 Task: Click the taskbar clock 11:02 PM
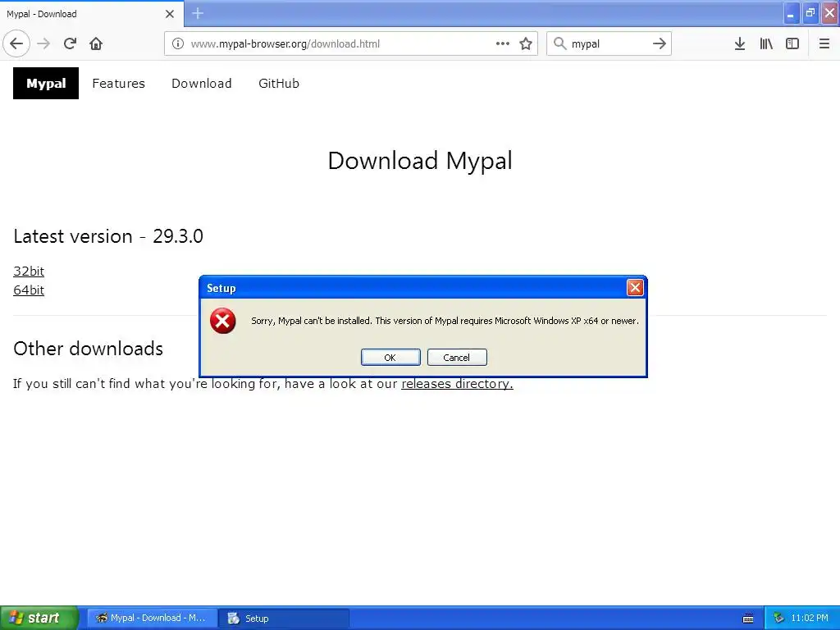coord(809,619)
